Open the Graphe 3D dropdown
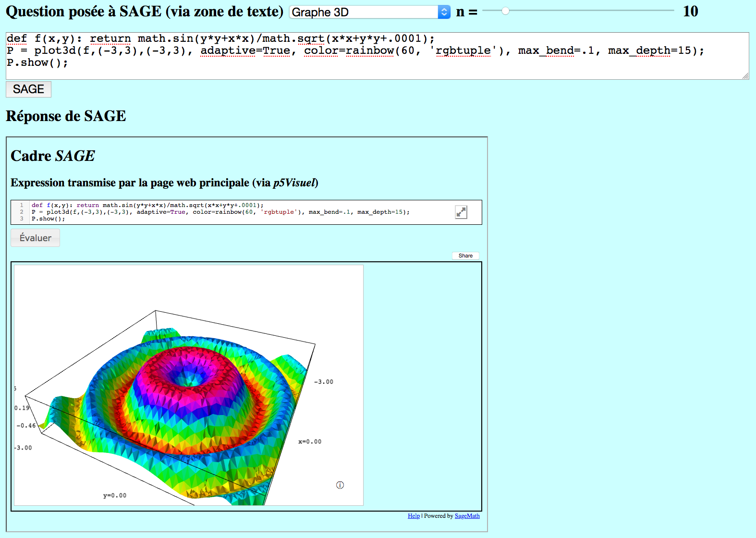 369,12
